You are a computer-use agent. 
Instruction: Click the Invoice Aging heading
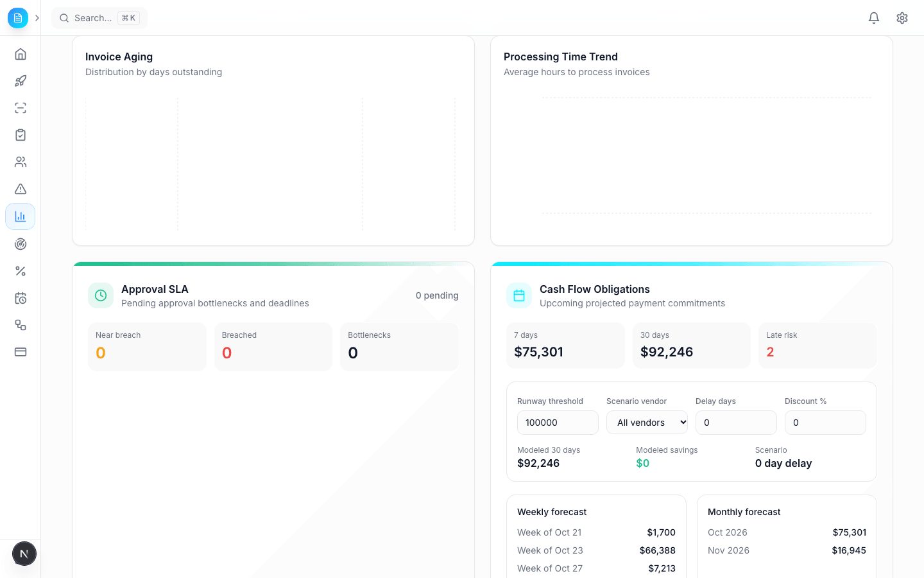coord(119,57)
